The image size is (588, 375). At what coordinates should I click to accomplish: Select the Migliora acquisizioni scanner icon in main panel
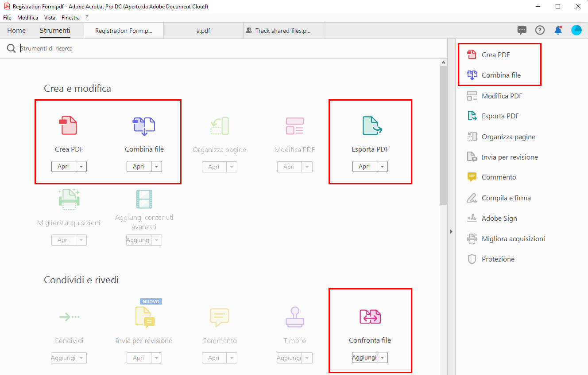click(69, 199)
